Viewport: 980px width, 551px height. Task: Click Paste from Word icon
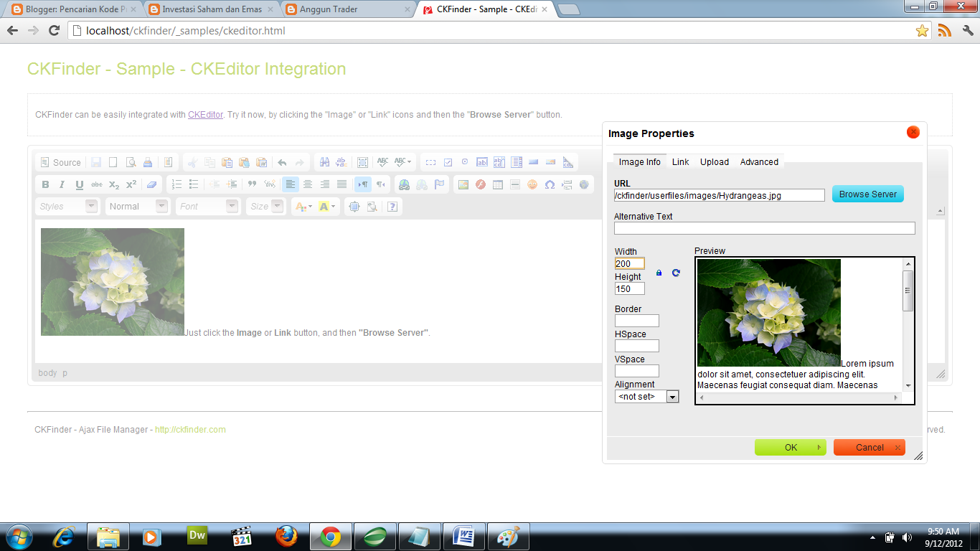coord(261,163)
